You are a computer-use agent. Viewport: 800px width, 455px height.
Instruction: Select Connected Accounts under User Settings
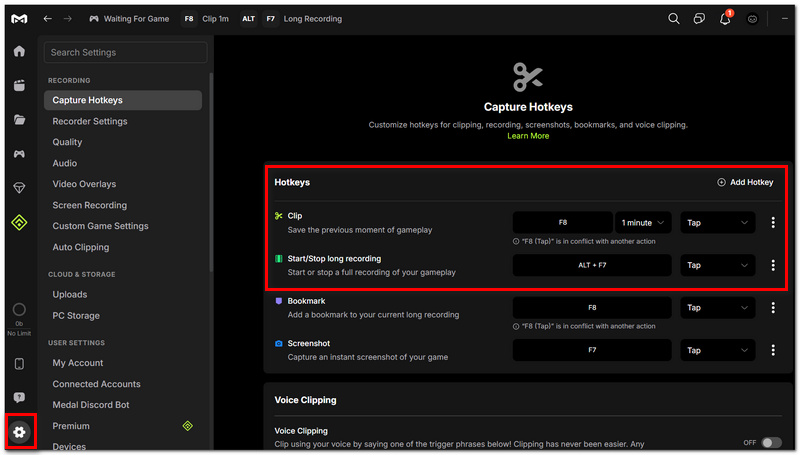[x=96, y=384]
